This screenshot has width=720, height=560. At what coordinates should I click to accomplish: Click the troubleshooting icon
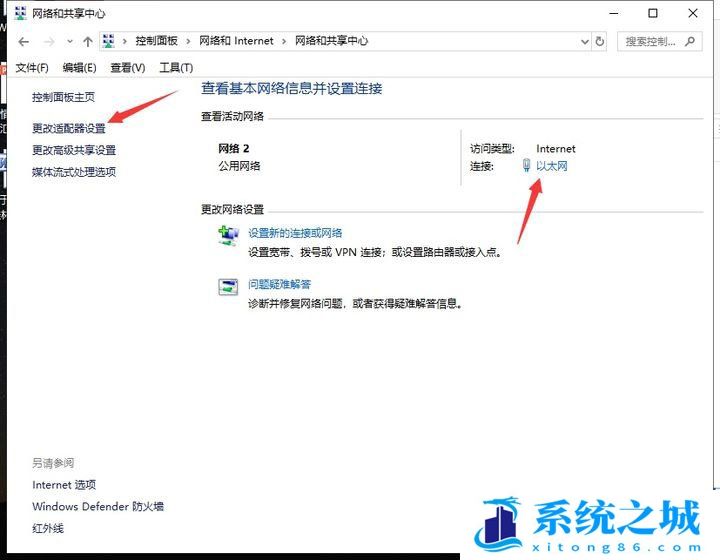click(x=228, y=287)
